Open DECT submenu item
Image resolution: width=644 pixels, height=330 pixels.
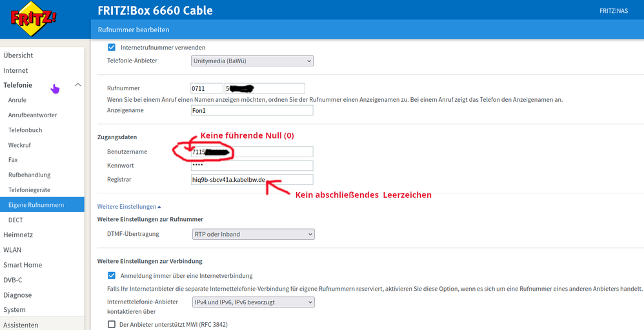[x=15, y=220]
